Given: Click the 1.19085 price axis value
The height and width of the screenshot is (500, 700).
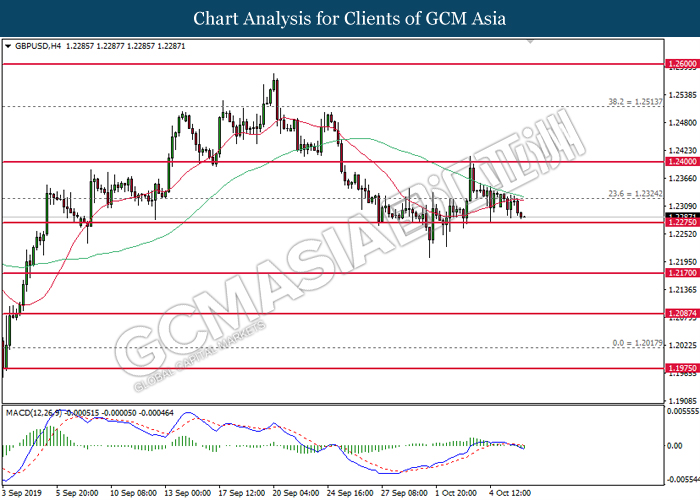Looking at the screenshot, I should pyautogui.click(x=683, y=401).
